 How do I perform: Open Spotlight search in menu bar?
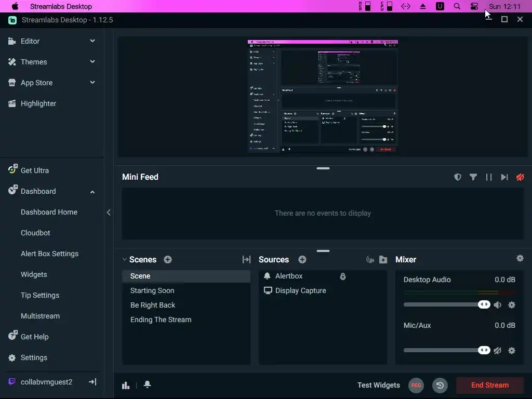pos(457,6)
